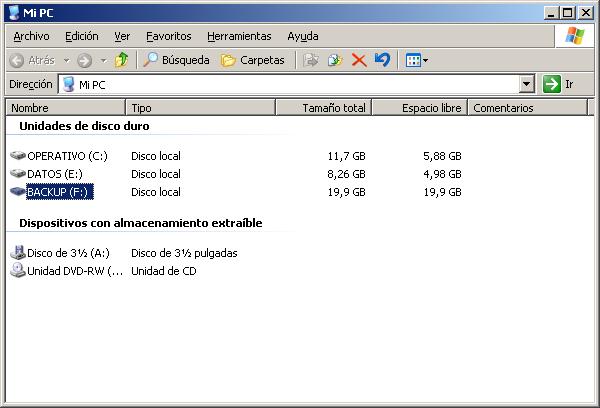Open the Búsqueda search panel
600x408 pixels.
pyautogui.click(x=176, y=60)
